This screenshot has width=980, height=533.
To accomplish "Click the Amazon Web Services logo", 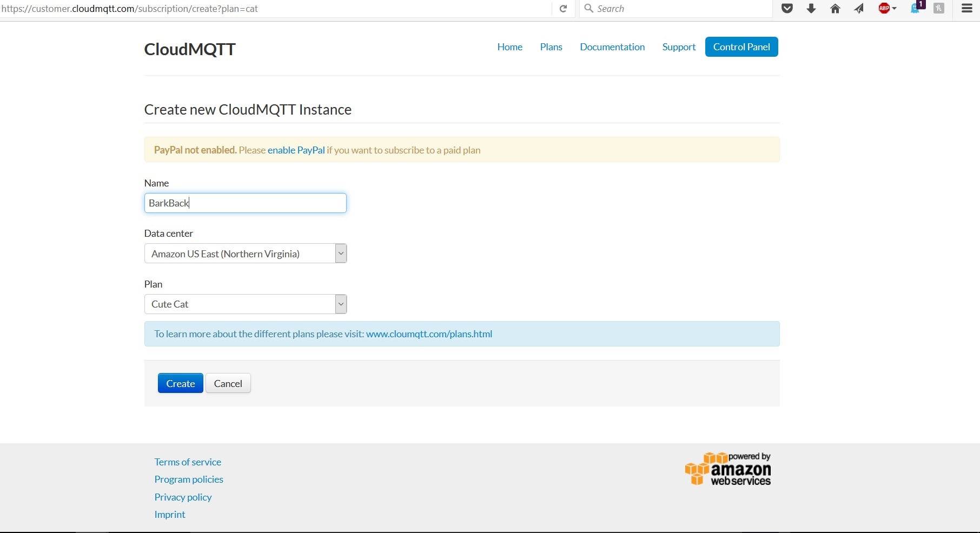I will [728, 469].
